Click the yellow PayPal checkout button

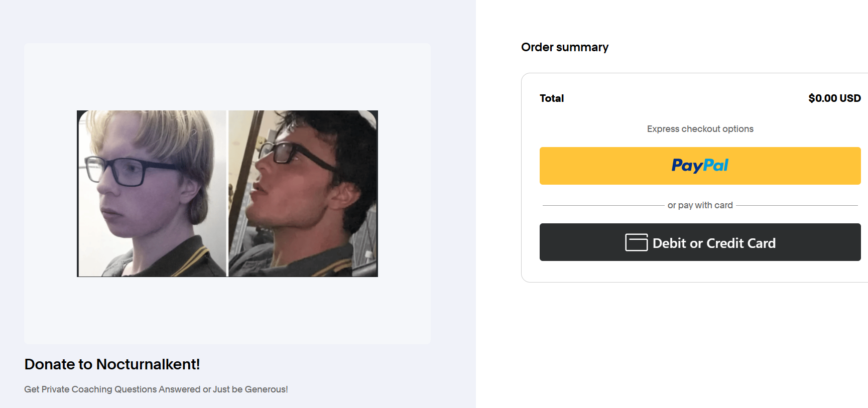(700, 166)
